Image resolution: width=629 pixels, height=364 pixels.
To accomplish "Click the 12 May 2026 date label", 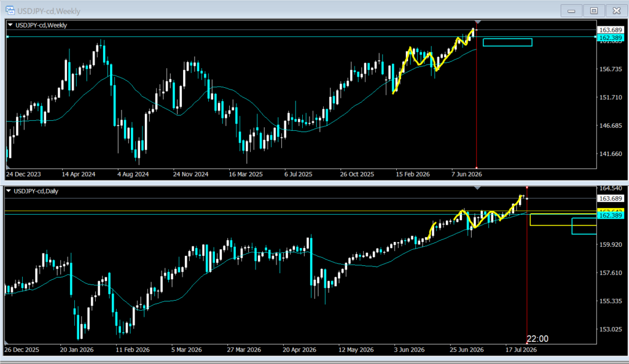I will coord(356,349).
